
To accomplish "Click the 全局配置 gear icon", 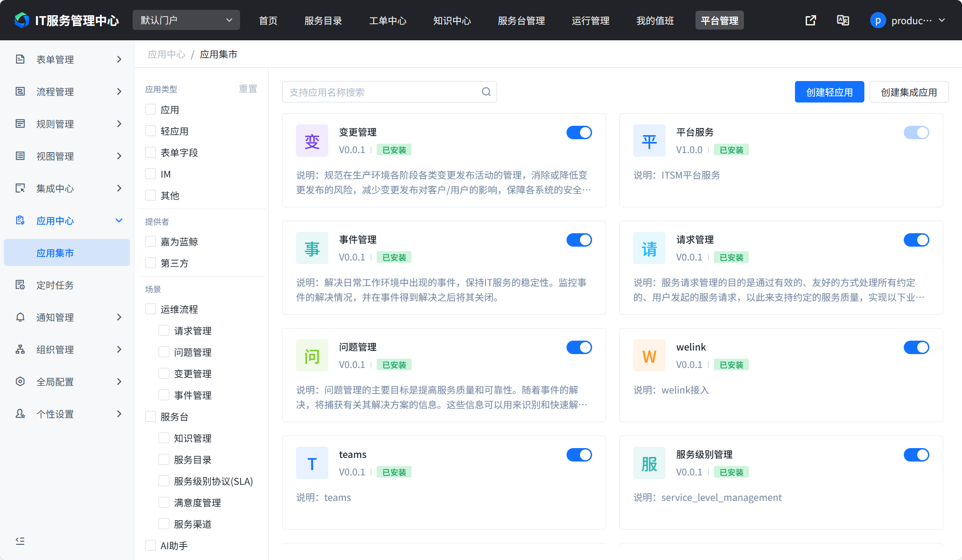I will click(x=20, y=381).
